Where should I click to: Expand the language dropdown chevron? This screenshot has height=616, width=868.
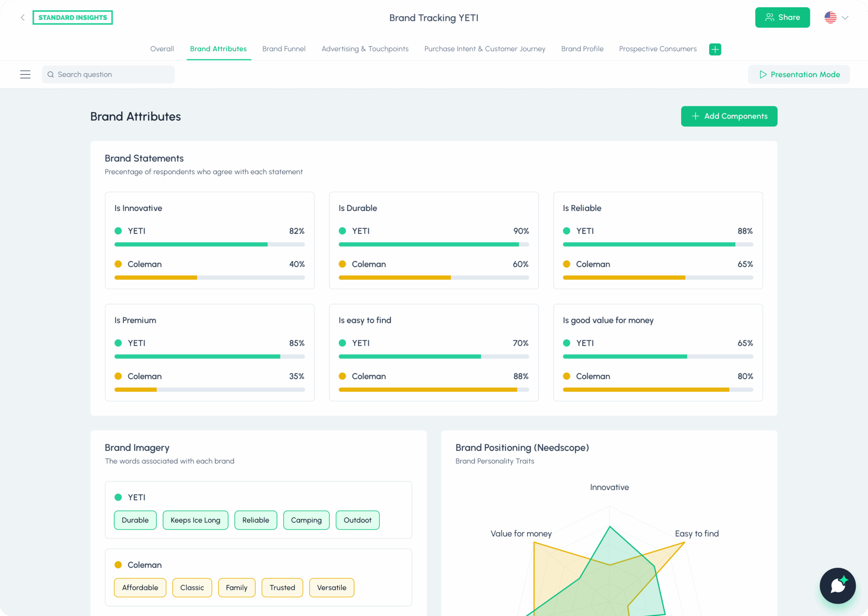845,18
